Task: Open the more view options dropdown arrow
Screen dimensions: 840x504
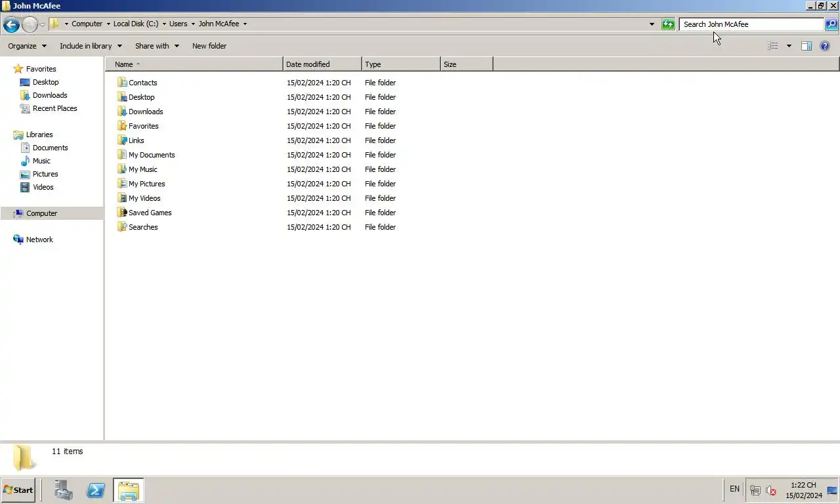Action: 789,46
